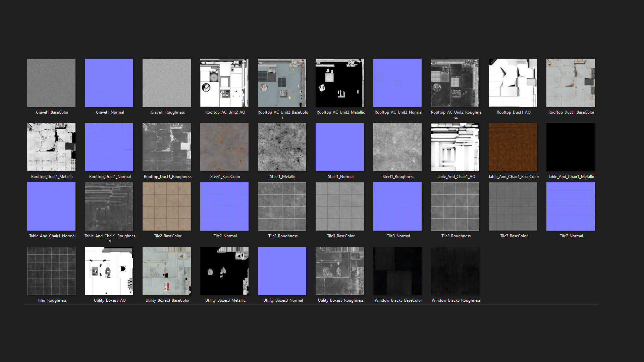Click the Window_Black3_Roughness file label
Image resolution: width=644 pixels, height=362 pixels.
click(456, 300)
